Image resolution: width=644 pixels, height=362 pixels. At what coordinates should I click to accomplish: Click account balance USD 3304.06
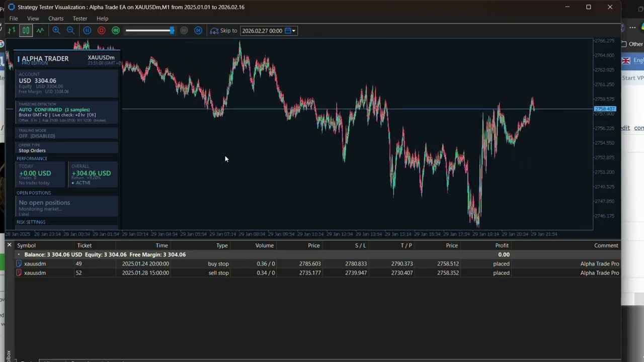37,80
